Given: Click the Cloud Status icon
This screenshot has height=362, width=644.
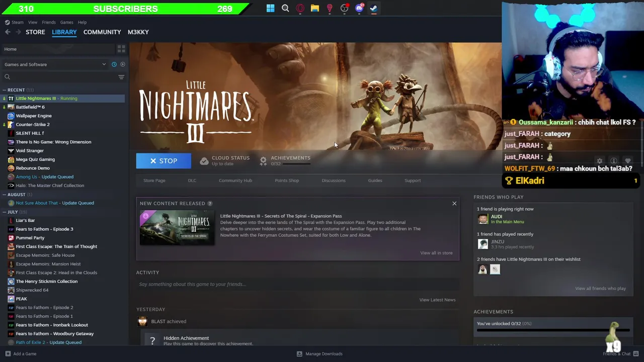Looking at the screenshot, I should point(204,161).
